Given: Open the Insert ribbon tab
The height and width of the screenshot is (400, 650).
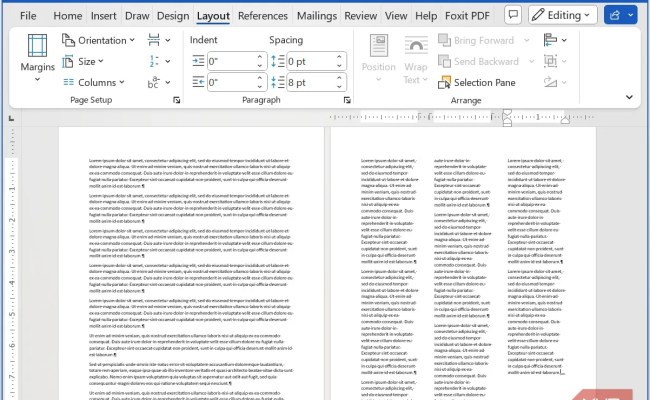Looking at the screenshot, I should [103, 16].
